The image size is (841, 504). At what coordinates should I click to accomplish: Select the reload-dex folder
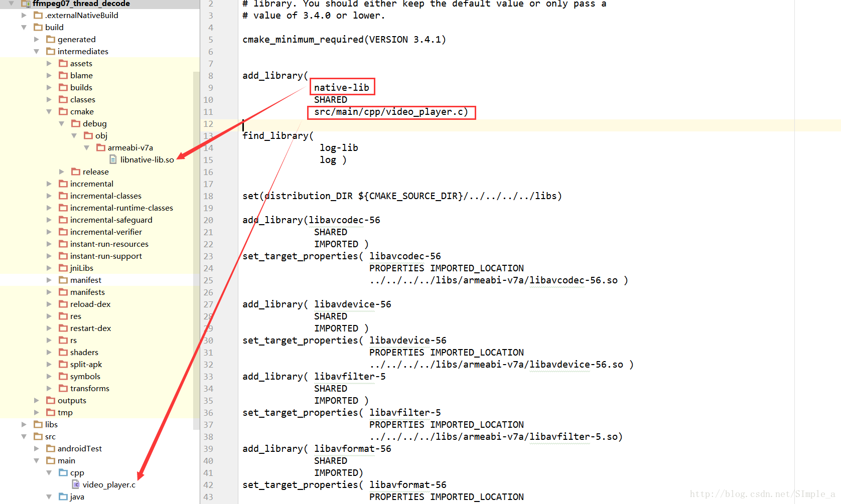(x=90, y=304)
